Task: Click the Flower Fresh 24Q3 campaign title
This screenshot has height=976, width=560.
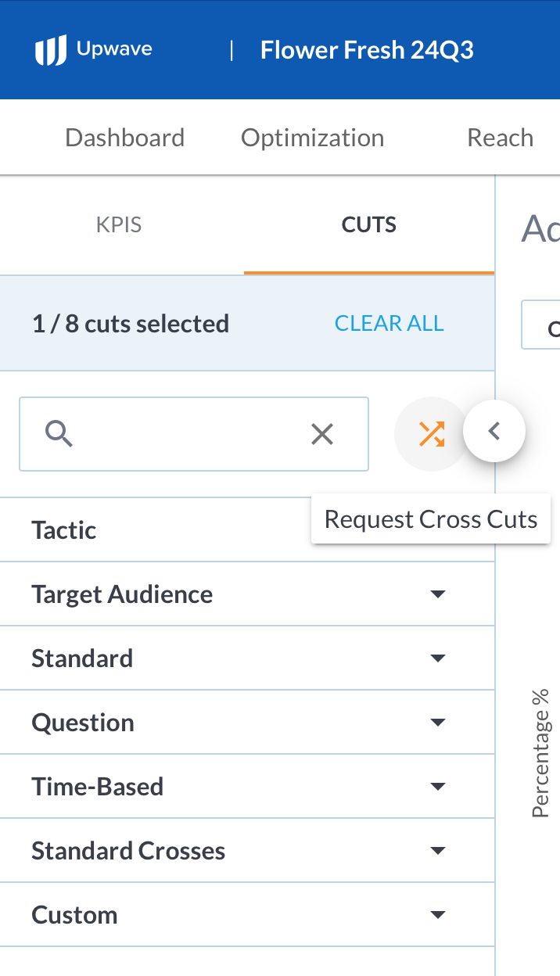Action: click(x=367, y=51)
